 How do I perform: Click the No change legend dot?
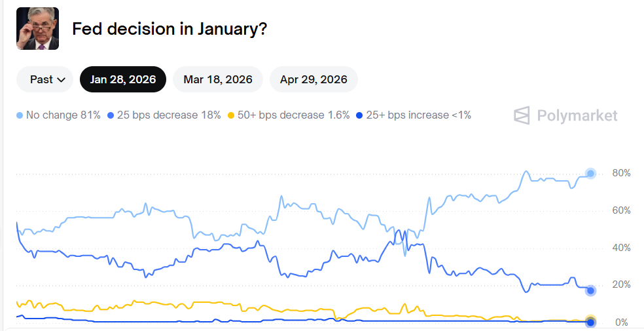tap(20, 116)
